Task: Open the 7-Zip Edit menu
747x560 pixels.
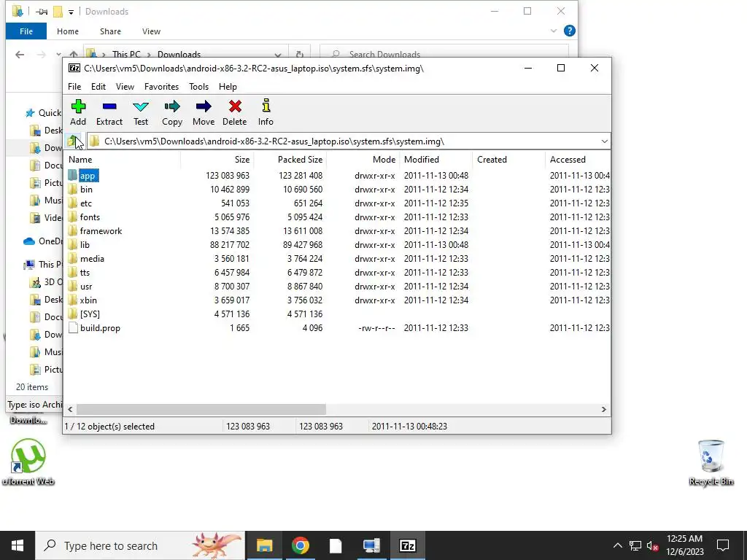Action: coord(98,87)
